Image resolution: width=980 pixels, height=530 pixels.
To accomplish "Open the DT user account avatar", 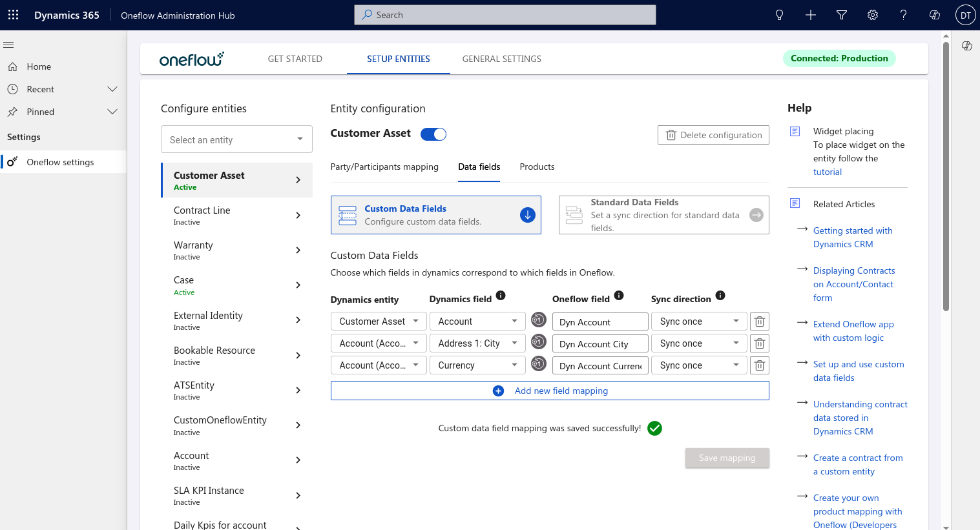I will pyautogui.click(x=965, y=15).
